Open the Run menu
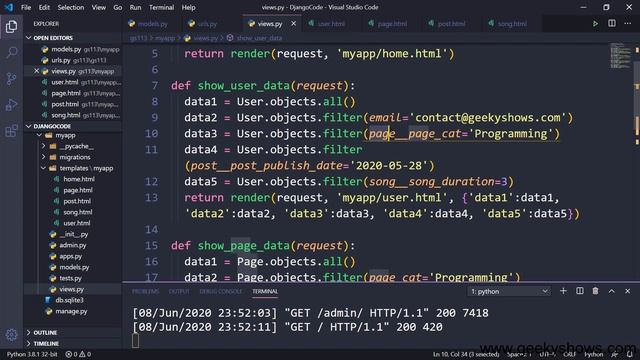 [x=135, y=7]
